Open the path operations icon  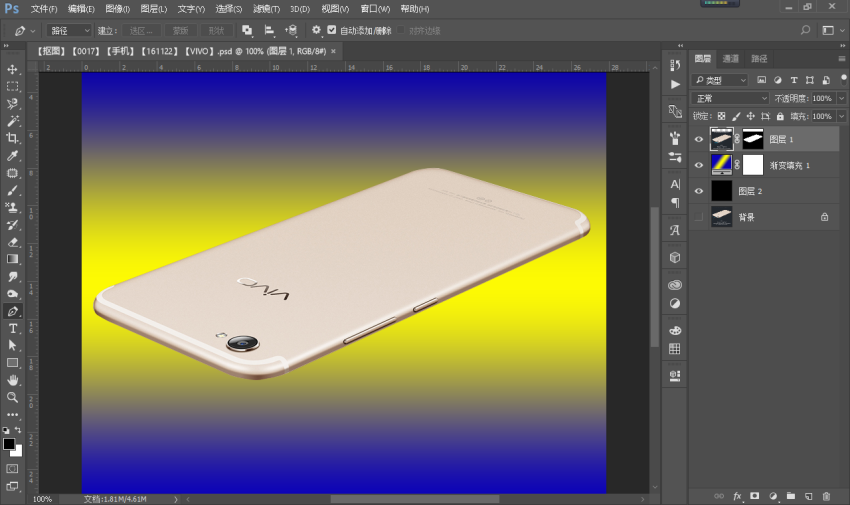[x=247, y=30]
